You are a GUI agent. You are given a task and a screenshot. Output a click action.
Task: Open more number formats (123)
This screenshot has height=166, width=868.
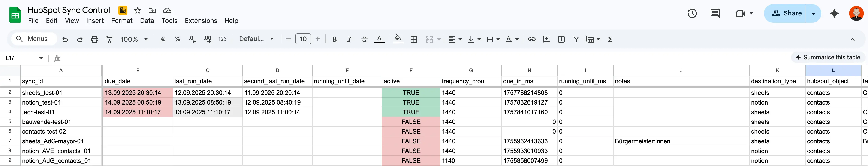pos(222,39)
